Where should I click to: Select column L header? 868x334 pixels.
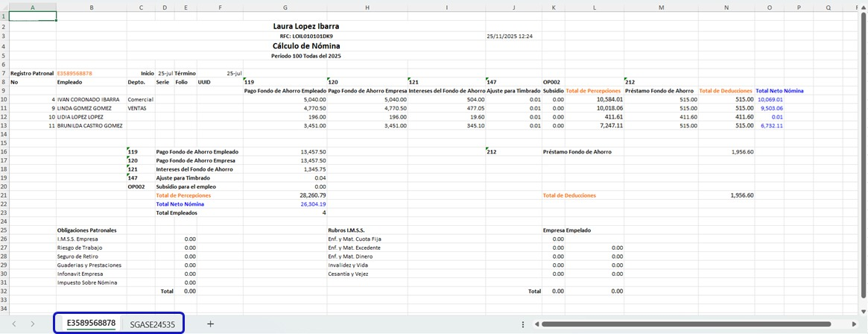594,7
